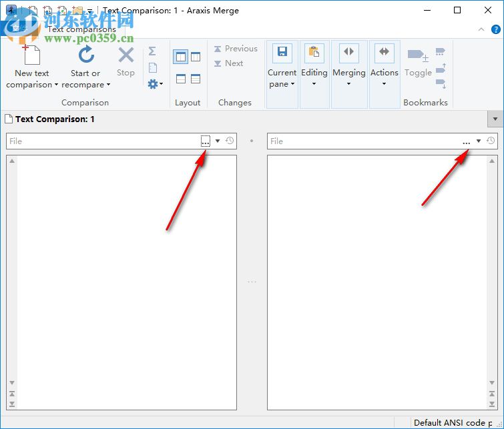The width and height of the screenshot is (504, 429).
Task: Open the Current pane menu
Action: 282,74
